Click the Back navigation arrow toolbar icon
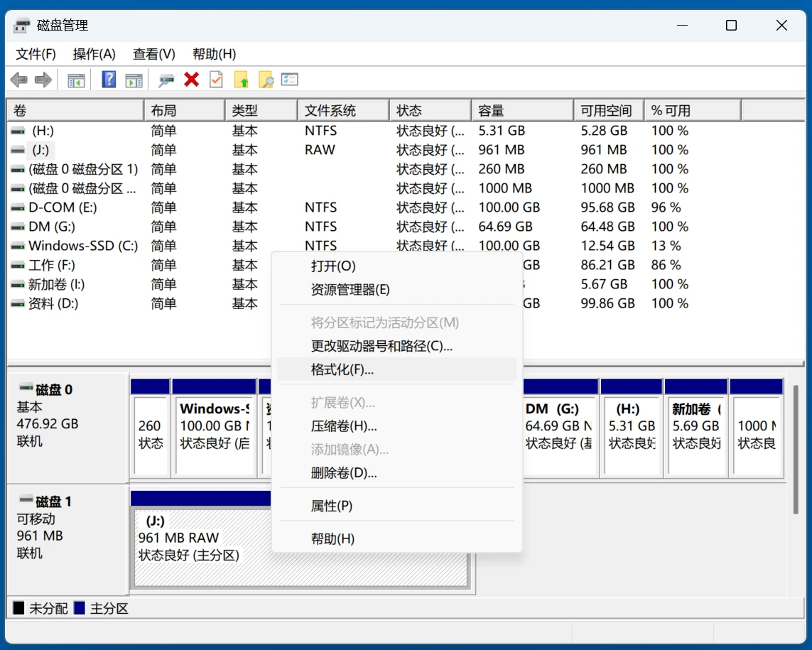This screenshot has height=650, width=812. point(18,79)
